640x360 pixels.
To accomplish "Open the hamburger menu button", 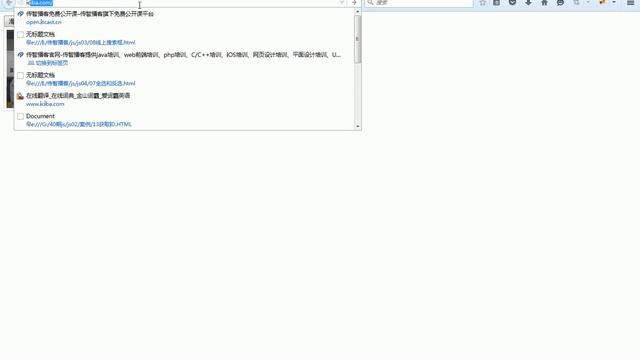I will click(x=630, y=2).
